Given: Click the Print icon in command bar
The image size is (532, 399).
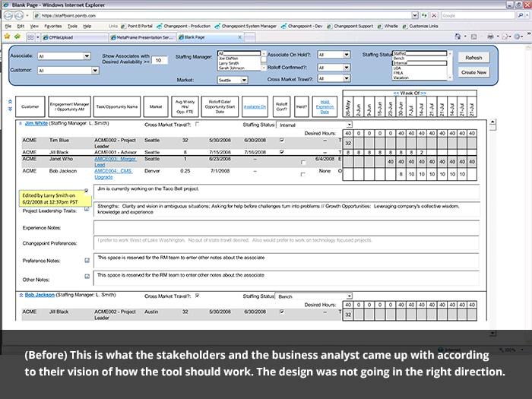Looking at the screenshot, I should [490, 36].
